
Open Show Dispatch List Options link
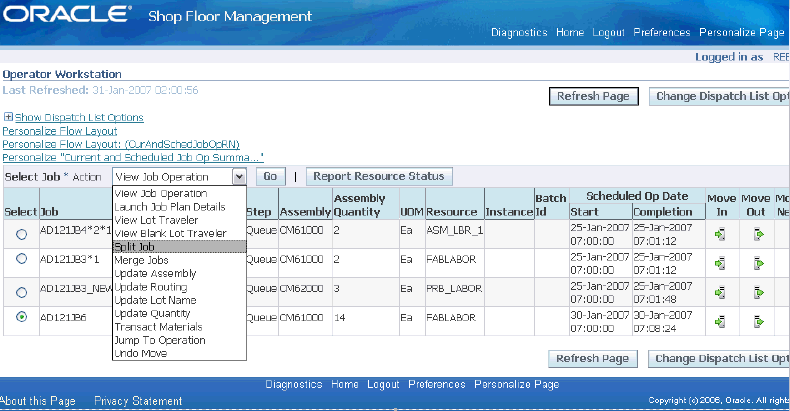point(79,117)
